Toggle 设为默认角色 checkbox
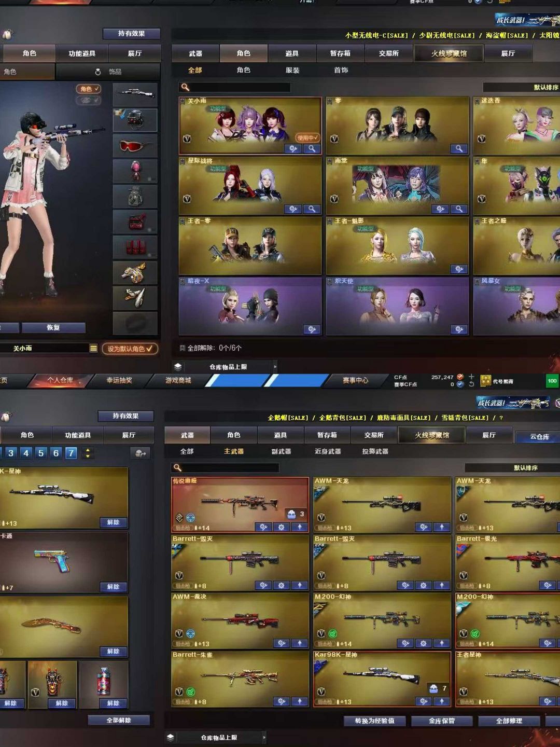 [x=130, y=349]
